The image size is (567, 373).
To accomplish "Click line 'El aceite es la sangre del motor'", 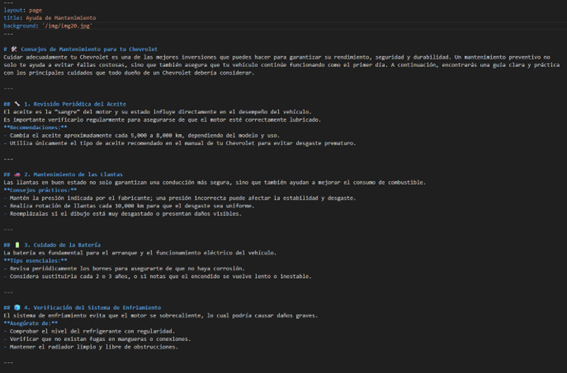I will 157,112.
